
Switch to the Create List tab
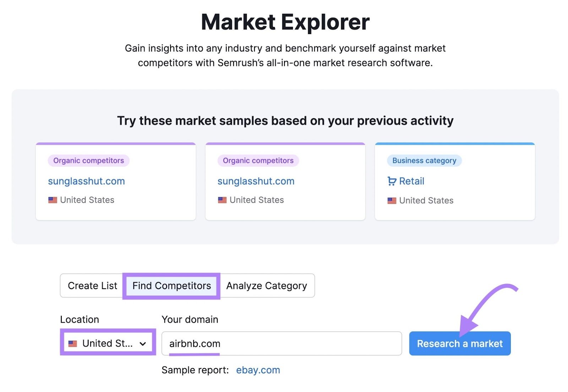[93, 286]
